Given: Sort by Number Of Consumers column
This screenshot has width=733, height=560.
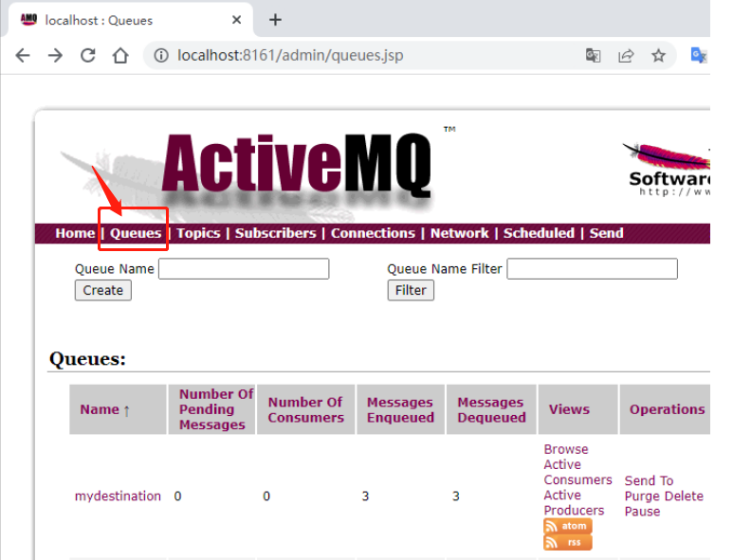Looking at the screenshot, I should pyautogui.click(x=305, y=409).
